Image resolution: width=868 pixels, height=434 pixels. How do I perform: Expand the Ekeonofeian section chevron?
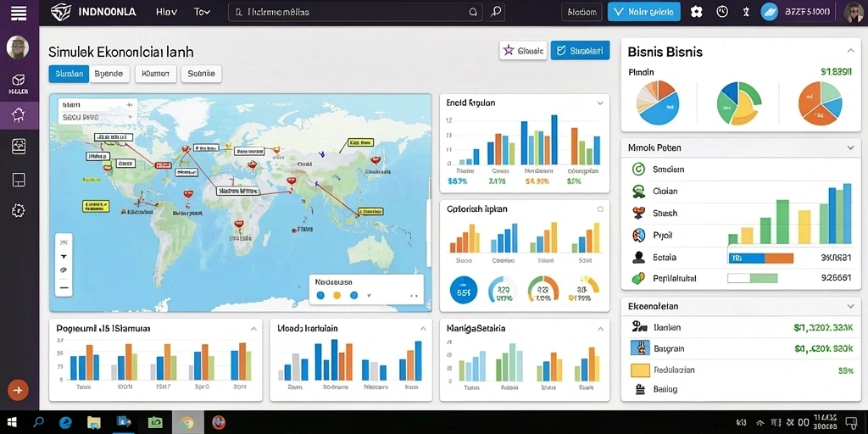(850, 306)
